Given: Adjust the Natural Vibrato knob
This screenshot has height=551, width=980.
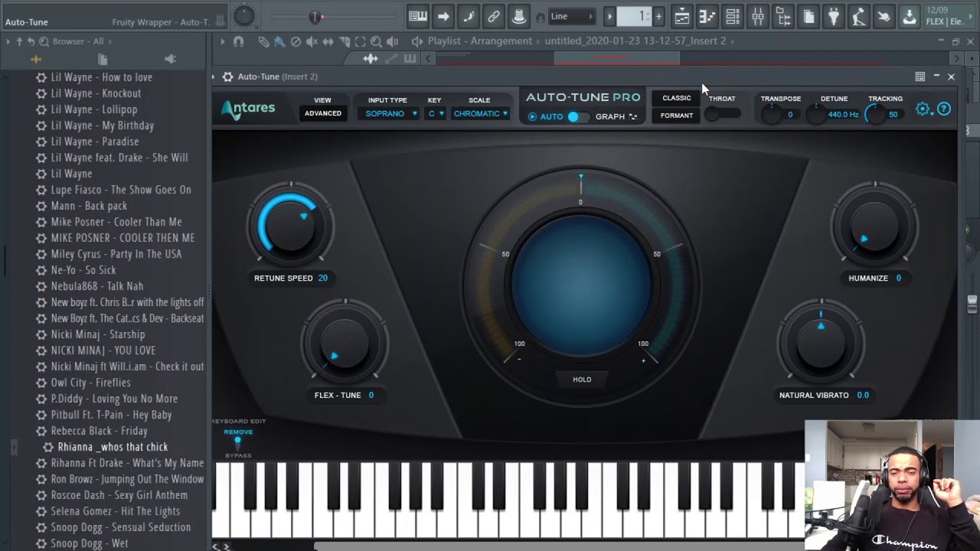Looking at the screenshot, I should click(822, 344).
